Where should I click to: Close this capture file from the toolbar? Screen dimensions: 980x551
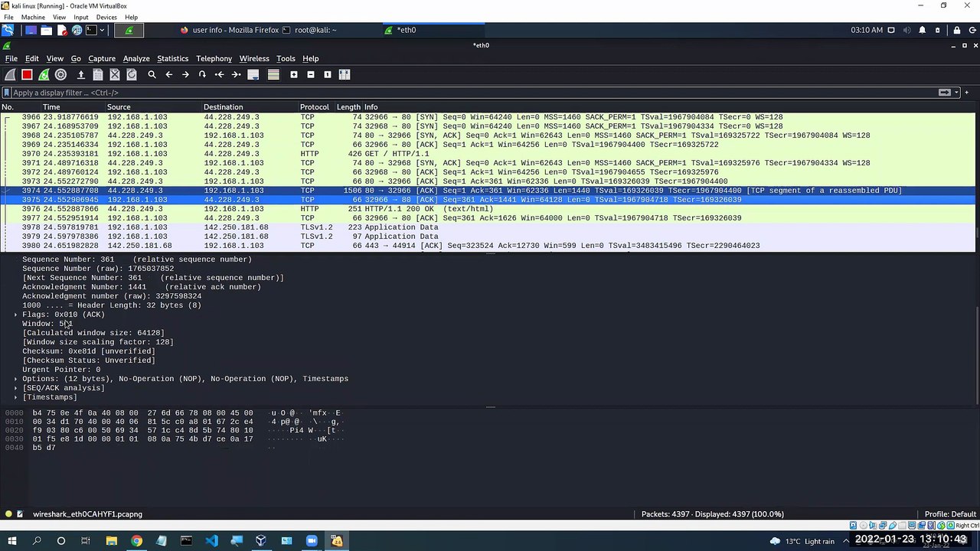click(x=115, y=74)
